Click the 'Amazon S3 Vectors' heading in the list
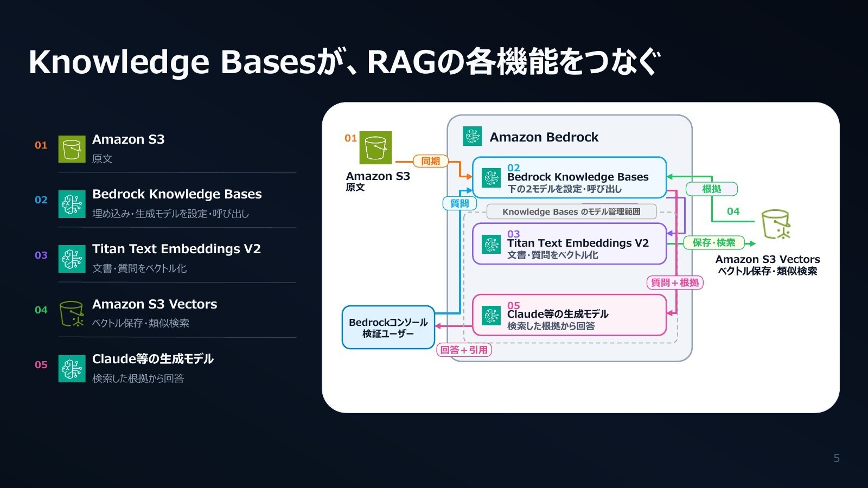This screenshot has width=868, height=488. [155, 304]
